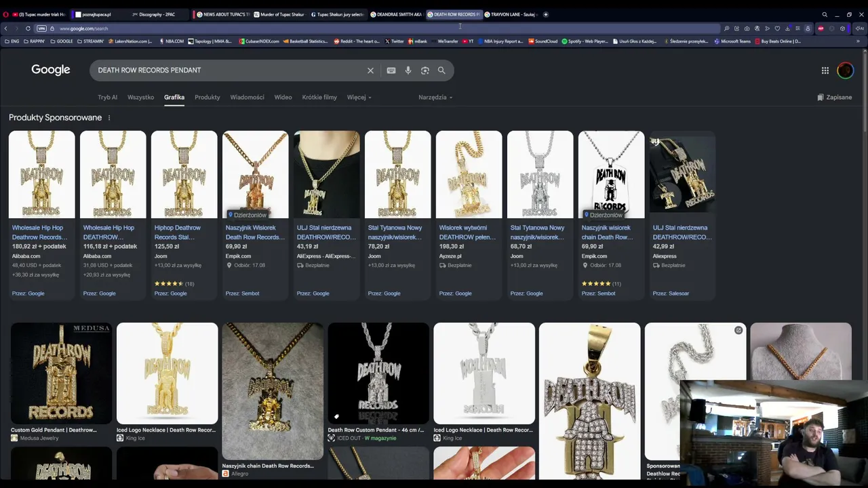
Task: Switch to the Murder of Tupac Shakur browser tab
Action: tap(279, 14)
